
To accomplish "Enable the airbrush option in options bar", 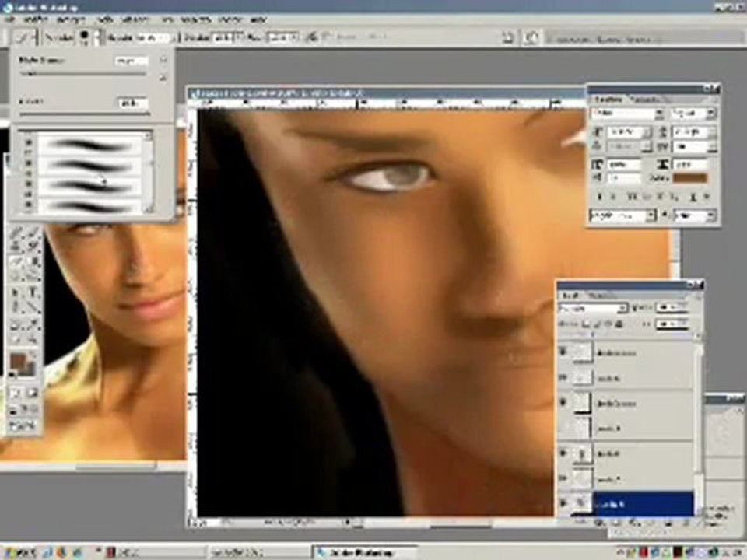I will pos(313,37).
